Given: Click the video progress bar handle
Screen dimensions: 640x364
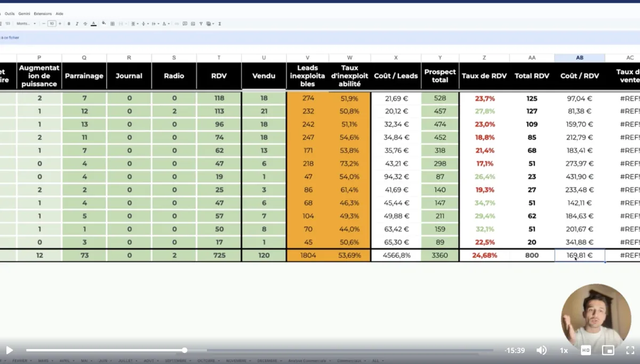Looking at the screenshot, I should click(x=185, y=350).
